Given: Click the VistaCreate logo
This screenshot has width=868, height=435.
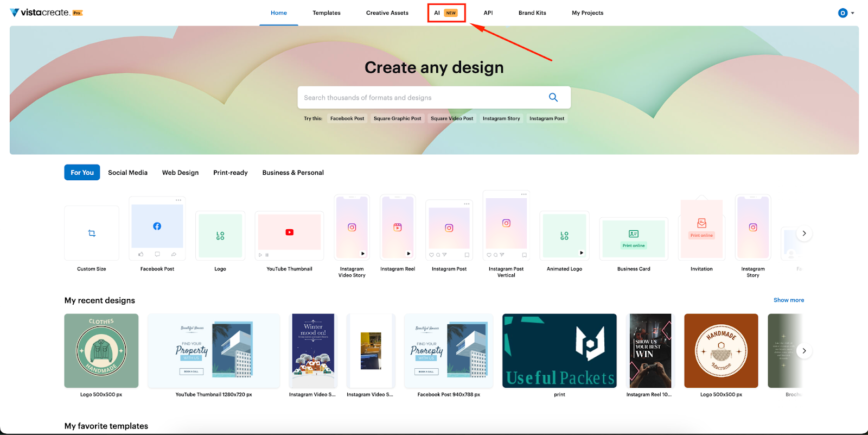Looking at the screenshot, I should (46, 12).
